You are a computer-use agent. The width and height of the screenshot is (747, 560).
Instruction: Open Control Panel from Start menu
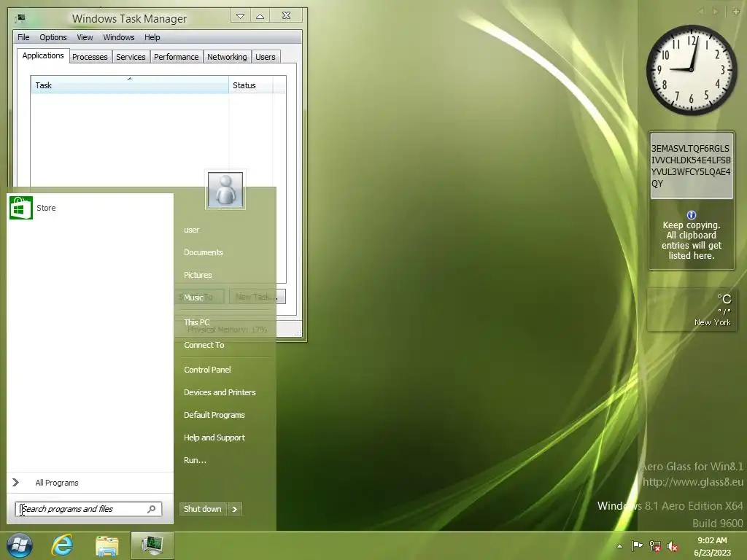(207, 370)
